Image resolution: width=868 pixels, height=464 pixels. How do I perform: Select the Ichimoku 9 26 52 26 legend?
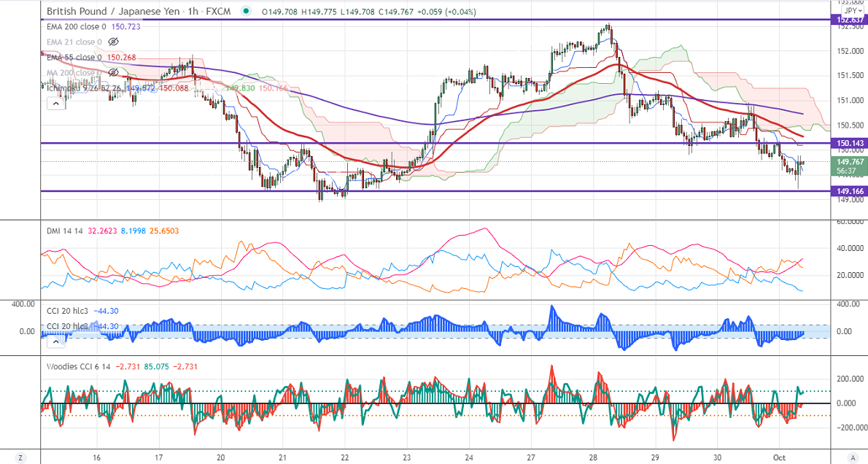pos(85,88)
